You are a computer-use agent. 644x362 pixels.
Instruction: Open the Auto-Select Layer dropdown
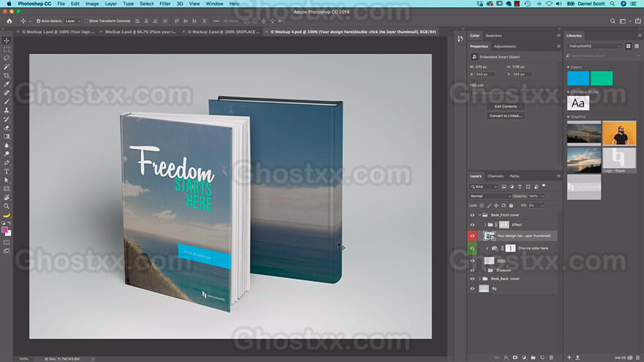pos(72,21)
